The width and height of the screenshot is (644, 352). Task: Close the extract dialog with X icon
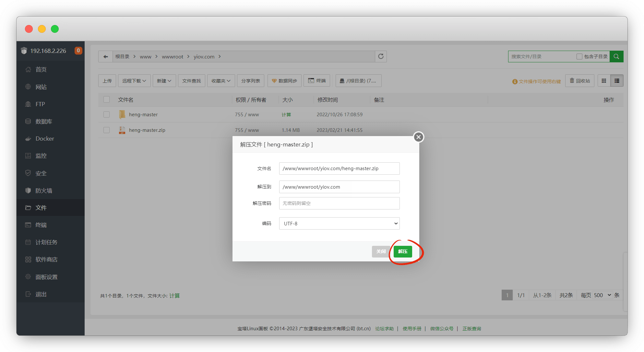tap(418, 137)
